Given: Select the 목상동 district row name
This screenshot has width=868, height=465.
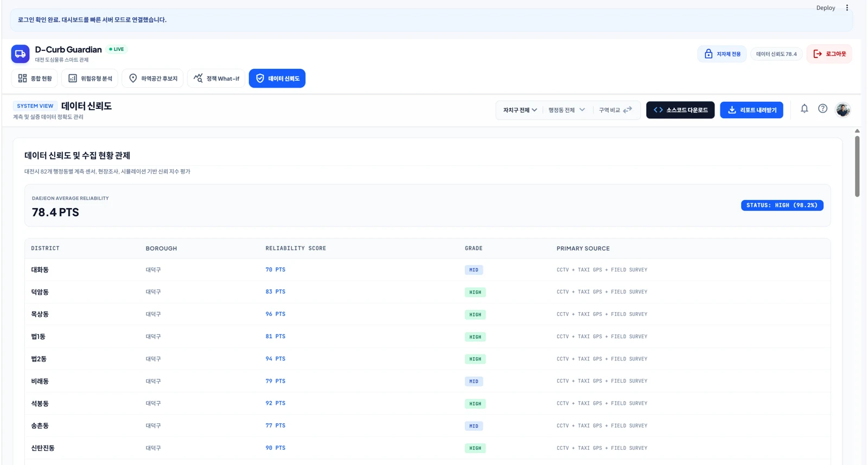Looking at the screenshot, I should 40,314.
